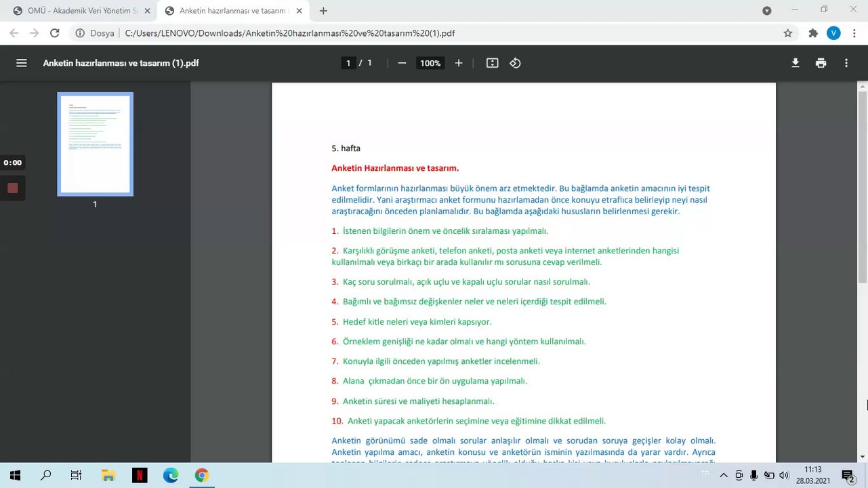Click the '5. hafta' text
This screenshot has height=488, width=868.
tap(346, 148)
